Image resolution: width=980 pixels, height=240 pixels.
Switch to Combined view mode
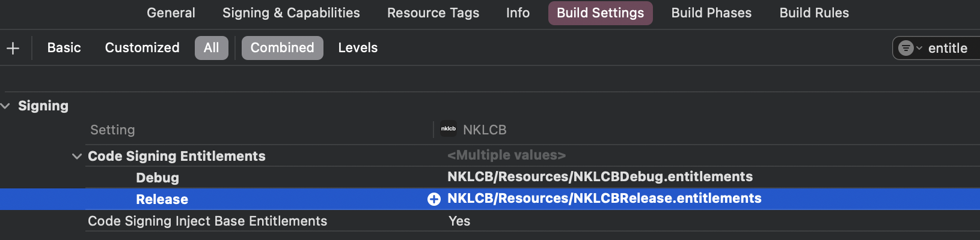click(282, 48)
